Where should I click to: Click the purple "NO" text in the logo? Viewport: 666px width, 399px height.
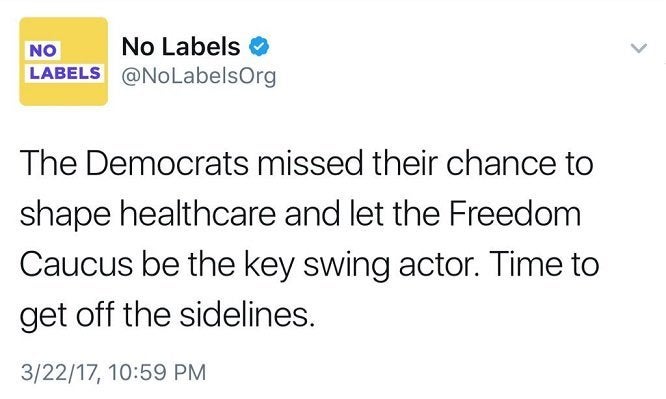click(43, 51)
